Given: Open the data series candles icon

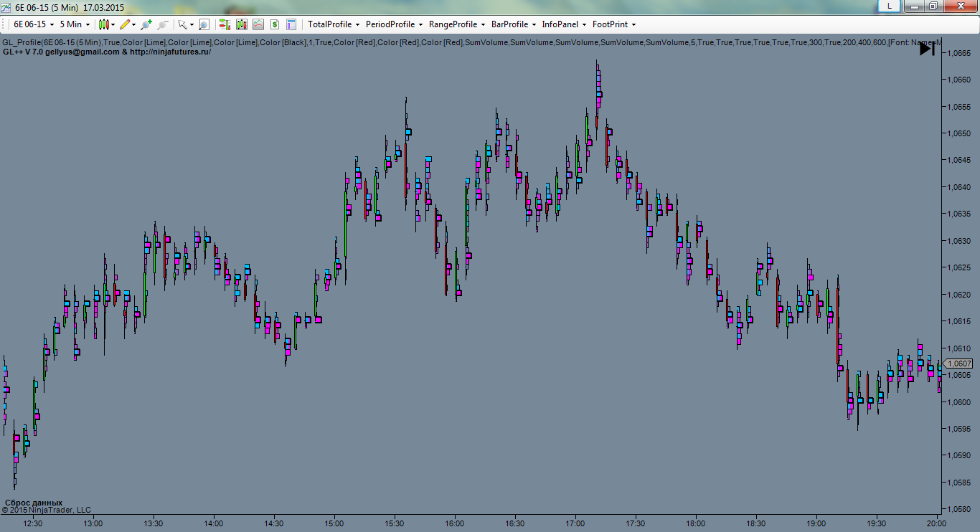Looking at the screenshot, I should click(x=241, y=24).
